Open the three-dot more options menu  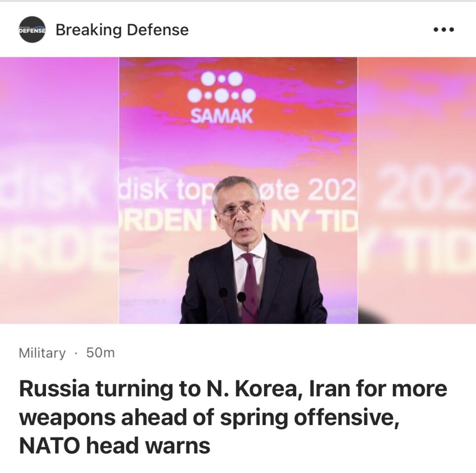(443, 29)
